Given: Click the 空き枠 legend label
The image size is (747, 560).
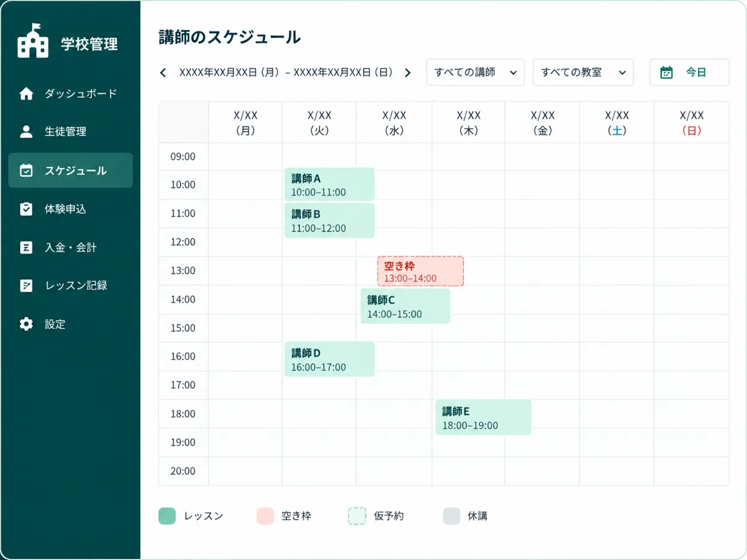Looking at the screenshot, I should 296,516.
